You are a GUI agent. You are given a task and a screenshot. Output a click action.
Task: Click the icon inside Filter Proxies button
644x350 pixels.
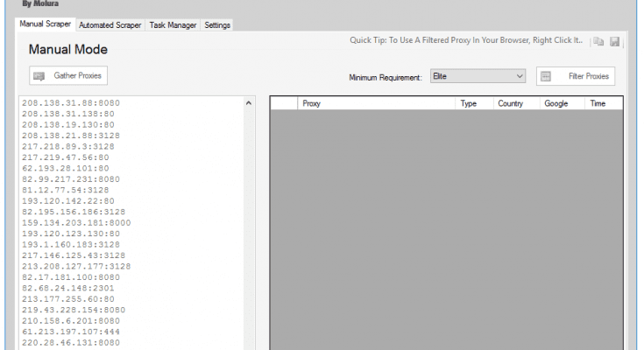pyautogui.click(x=546, y=76)
